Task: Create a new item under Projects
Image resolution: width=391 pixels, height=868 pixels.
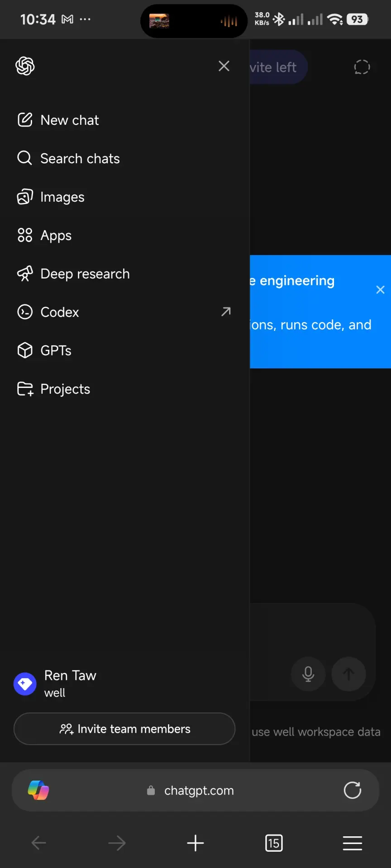Action: click(x=25, y=389)
